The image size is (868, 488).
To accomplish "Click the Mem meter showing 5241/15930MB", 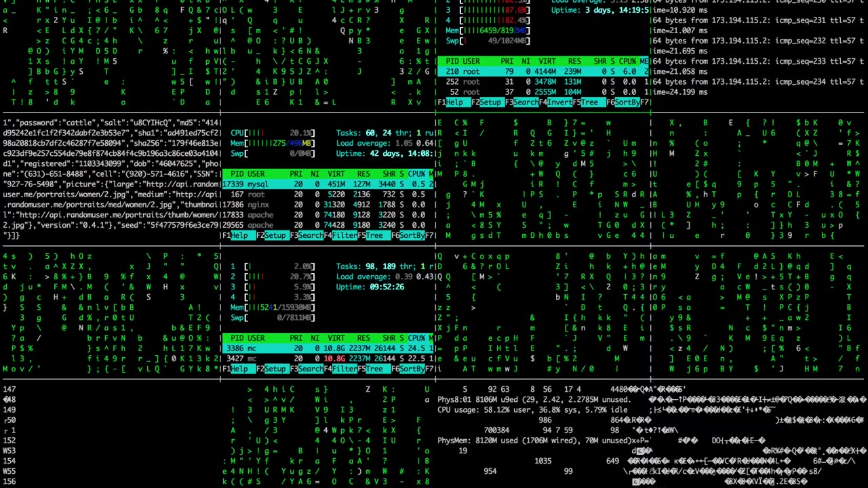I will point(273,307).
